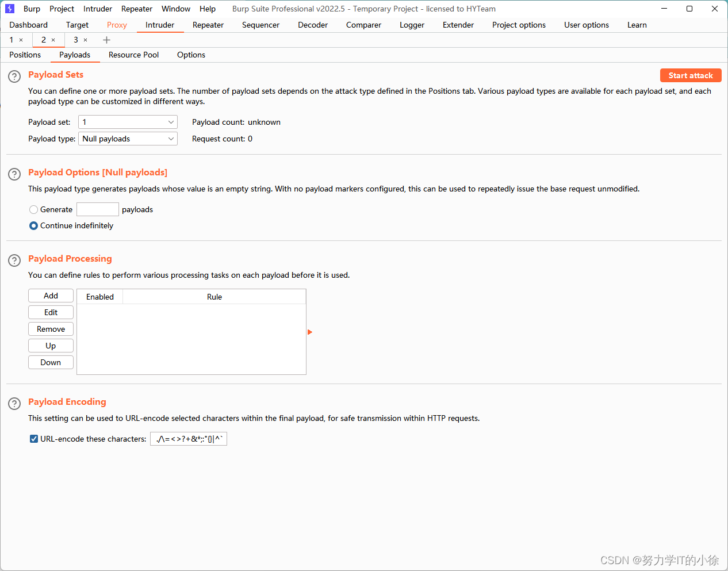Image resolution: width=728 pixels, height=571 pixels.
Task: Click Edit processing rule button
Action: click(x=51, y=312)
